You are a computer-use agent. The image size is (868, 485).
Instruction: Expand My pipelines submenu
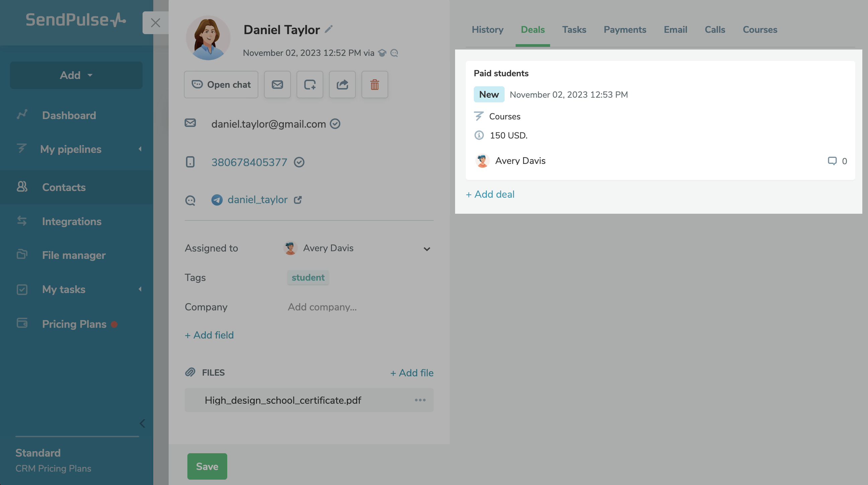point(140,149)
